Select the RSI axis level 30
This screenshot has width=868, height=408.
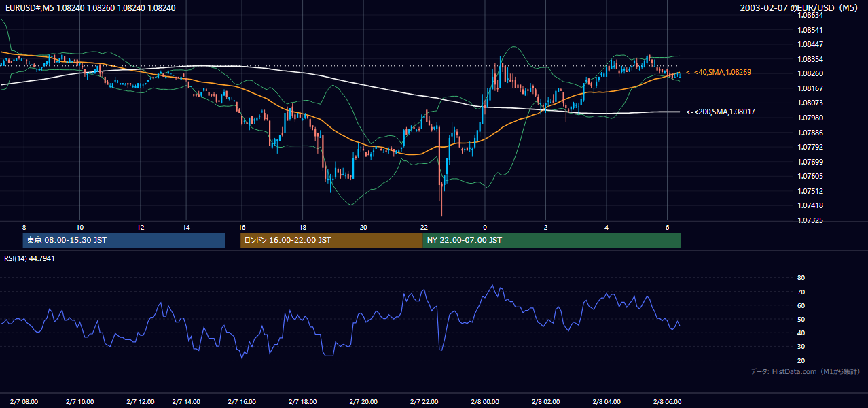[801, 347]
